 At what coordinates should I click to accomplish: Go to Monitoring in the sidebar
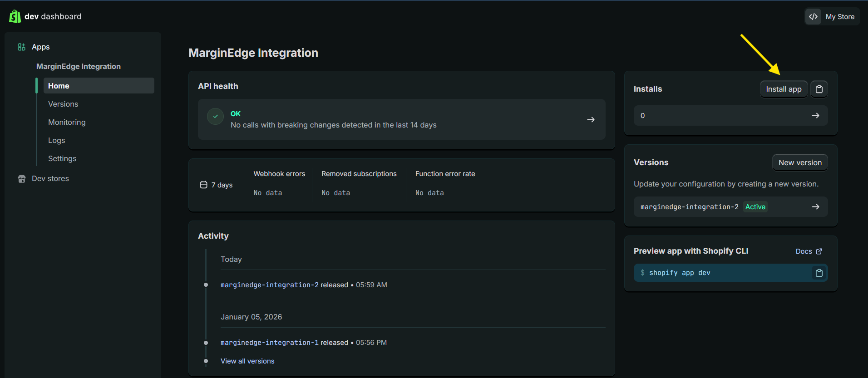[67, 123]
